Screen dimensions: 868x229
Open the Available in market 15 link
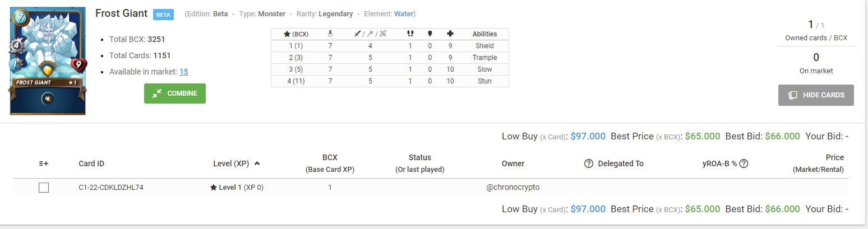tap(183, 72)
